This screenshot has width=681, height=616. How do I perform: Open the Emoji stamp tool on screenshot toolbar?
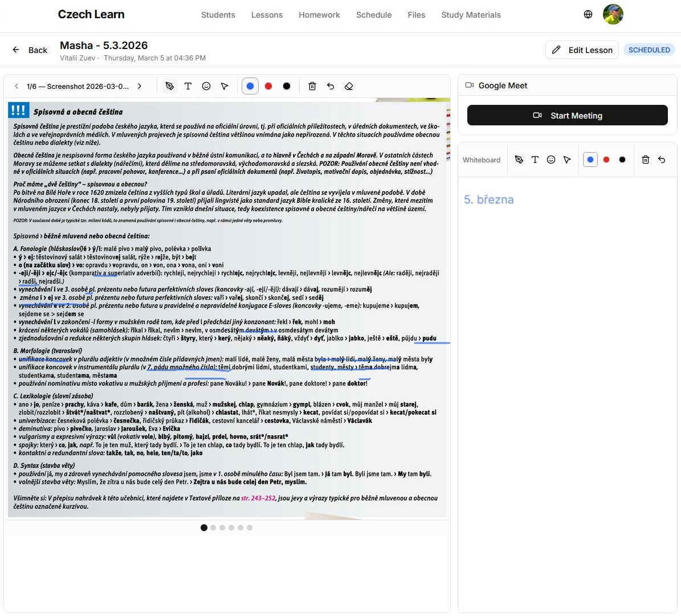(206, 86)
